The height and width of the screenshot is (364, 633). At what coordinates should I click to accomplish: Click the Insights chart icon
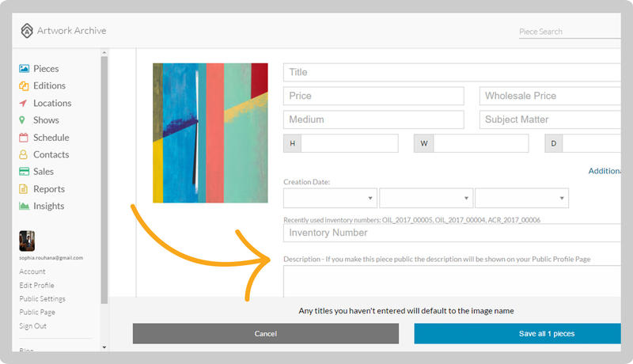[25, 206]
